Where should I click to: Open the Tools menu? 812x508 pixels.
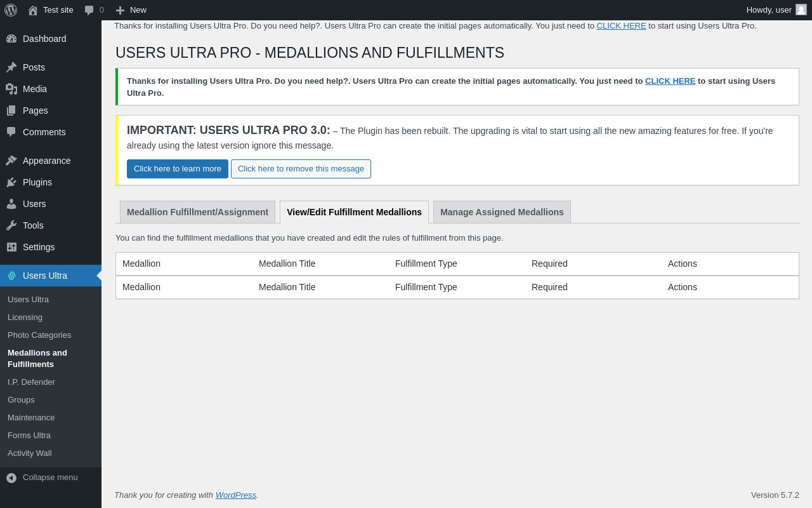pyautogui.click(x=51, y=225)
